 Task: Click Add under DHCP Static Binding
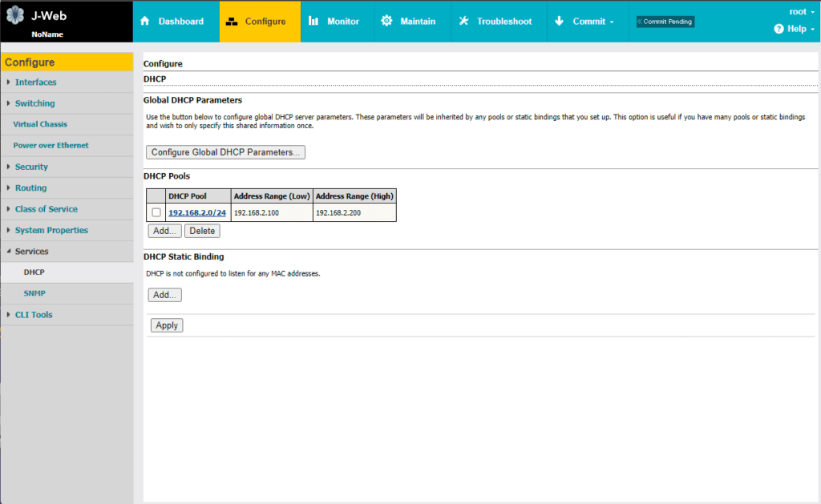164,295
